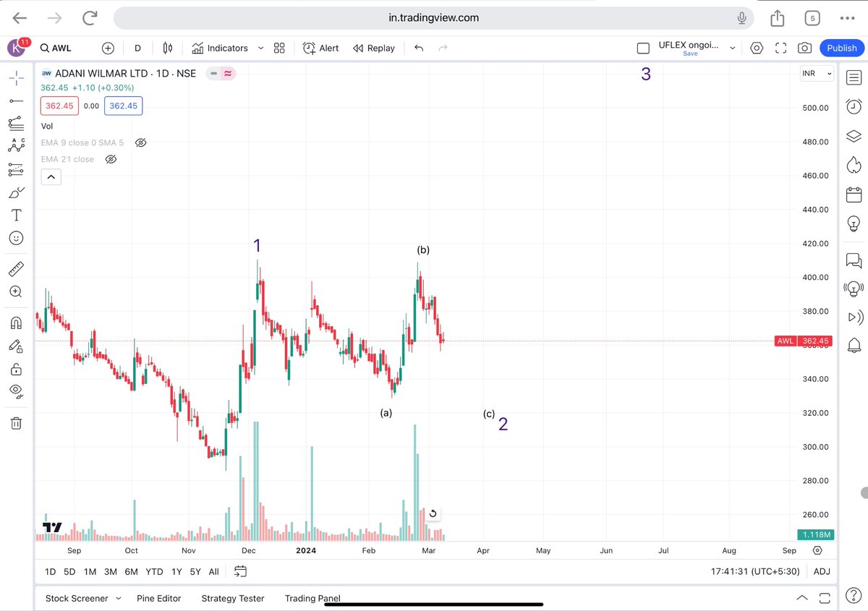Expand the Stock Screener dropdown arrow
This screenshot has height=611, width=868.
119,598
